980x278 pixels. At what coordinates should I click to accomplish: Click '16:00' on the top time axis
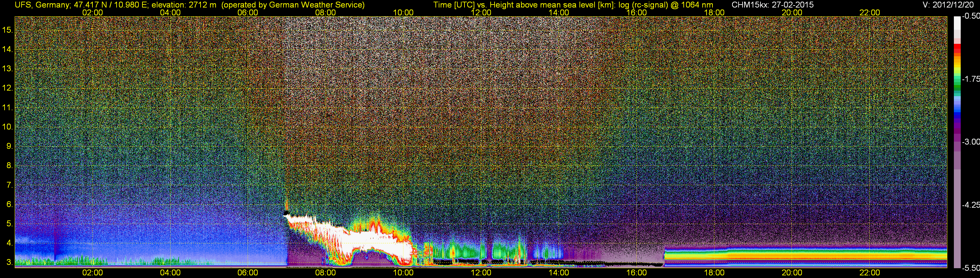pos(636,12)
